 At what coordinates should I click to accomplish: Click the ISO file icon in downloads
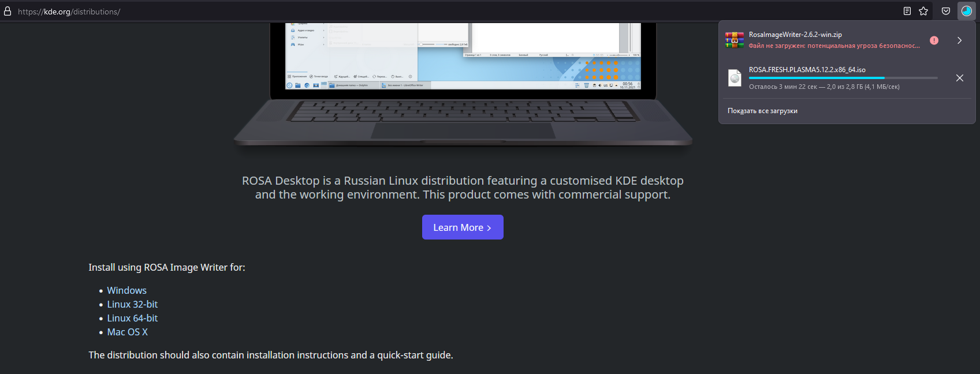[735, 78]
